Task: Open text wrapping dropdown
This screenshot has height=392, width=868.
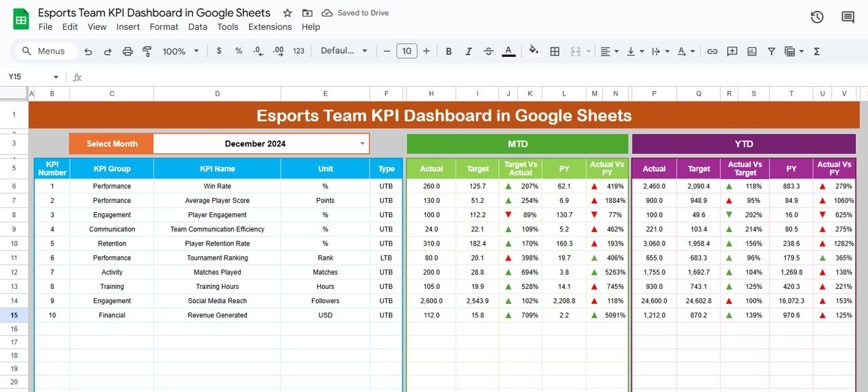Action: tap(659, 51)
